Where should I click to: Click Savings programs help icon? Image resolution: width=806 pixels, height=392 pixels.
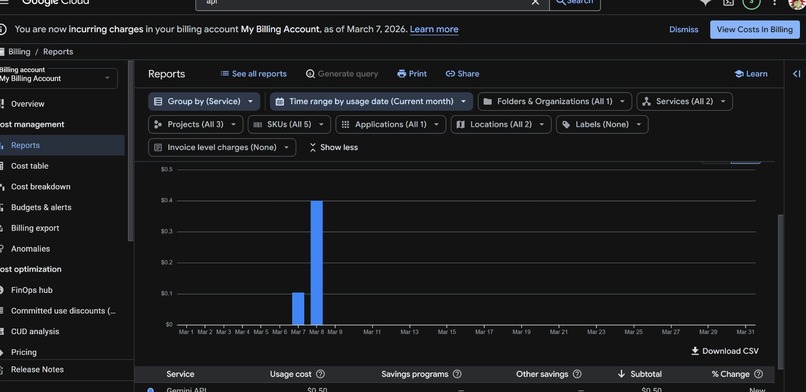point(457,374)
